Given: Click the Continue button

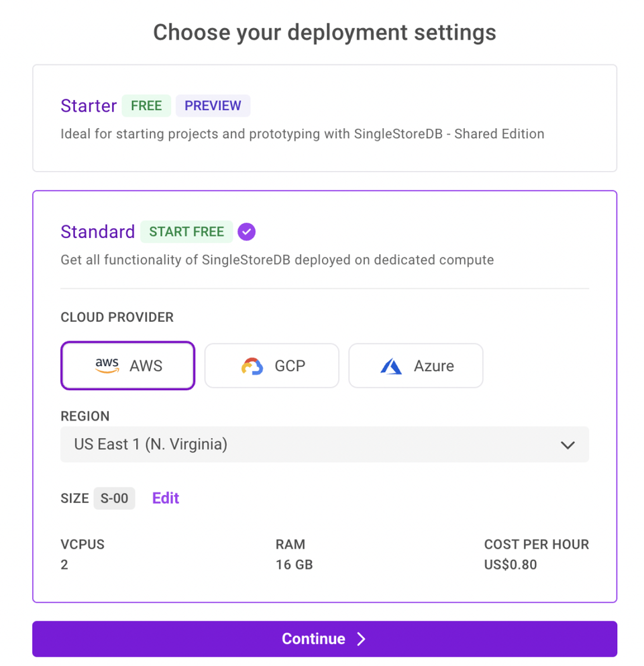Looking at the screenshot, I should pos(325,639).
